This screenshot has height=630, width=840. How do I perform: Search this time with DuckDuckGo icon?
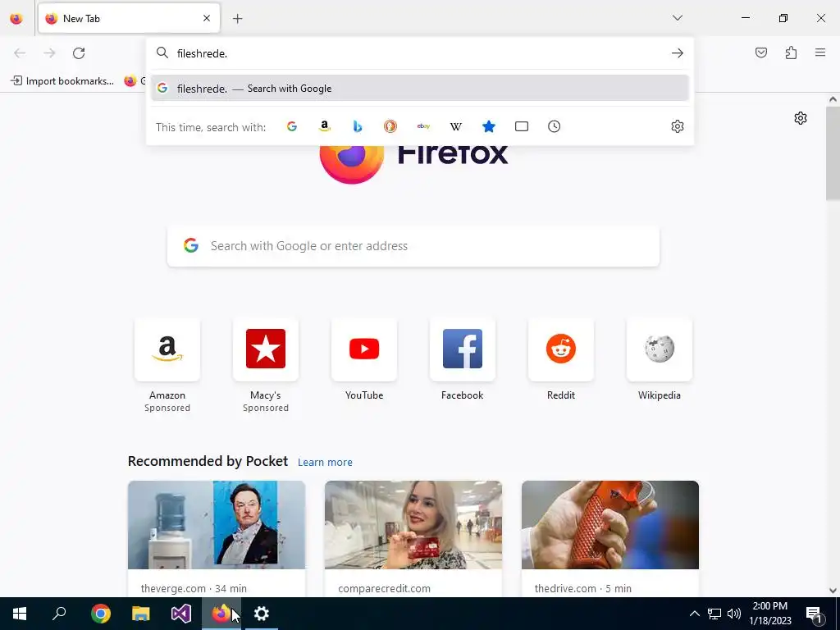(390, 126)
